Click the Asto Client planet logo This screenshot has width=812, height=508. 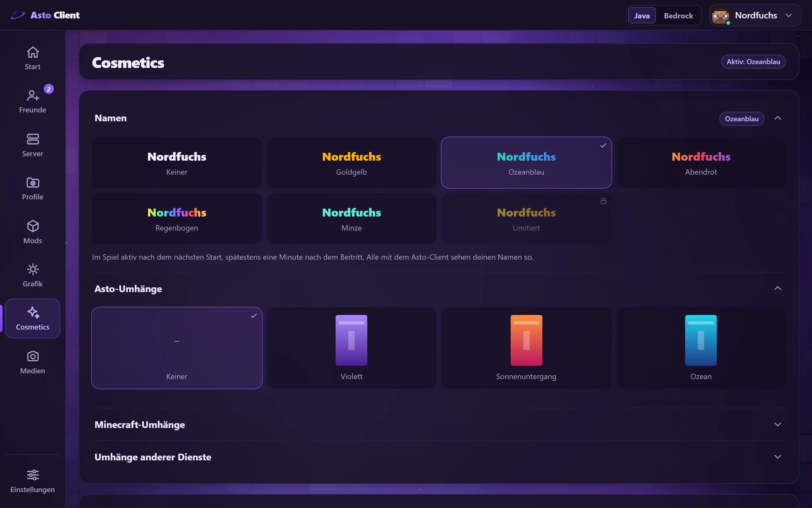[x=17, y=15]
